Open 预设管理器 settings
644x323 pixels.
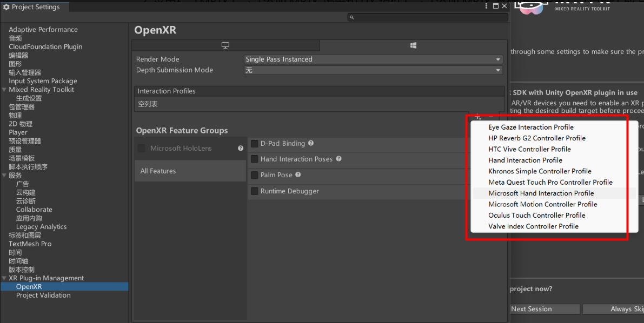coord(25,141)
